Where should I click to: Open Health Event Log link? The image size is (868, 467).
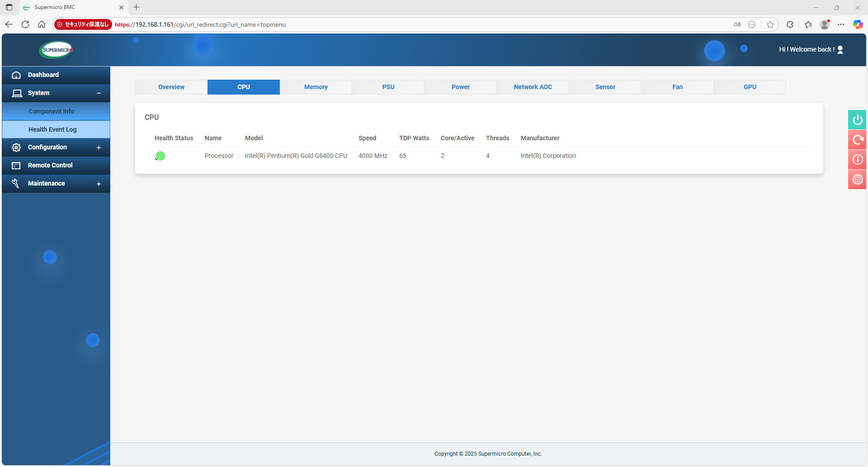(52, 129)
